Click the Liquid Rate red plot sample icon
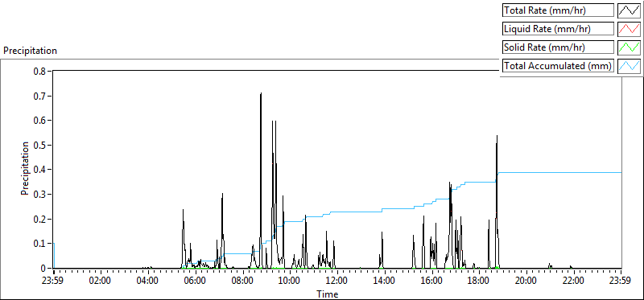 tap(630, 29)
